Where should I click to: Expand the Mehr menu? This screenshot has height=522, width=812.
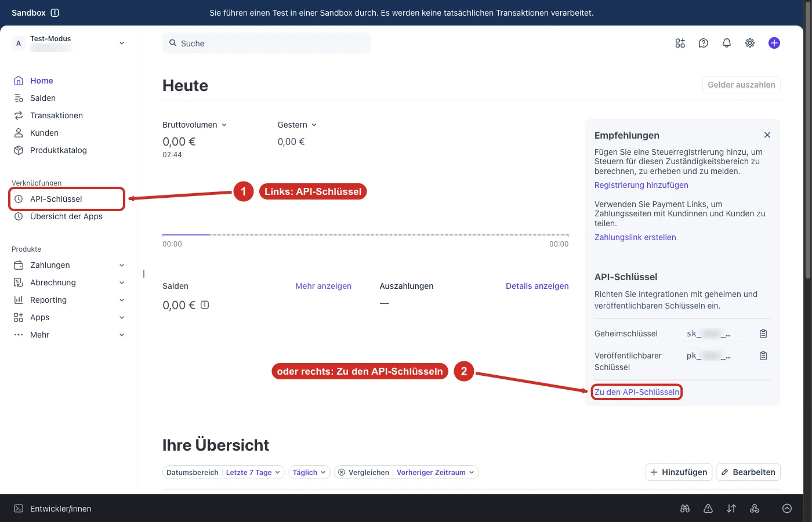(x=69, y=335)
